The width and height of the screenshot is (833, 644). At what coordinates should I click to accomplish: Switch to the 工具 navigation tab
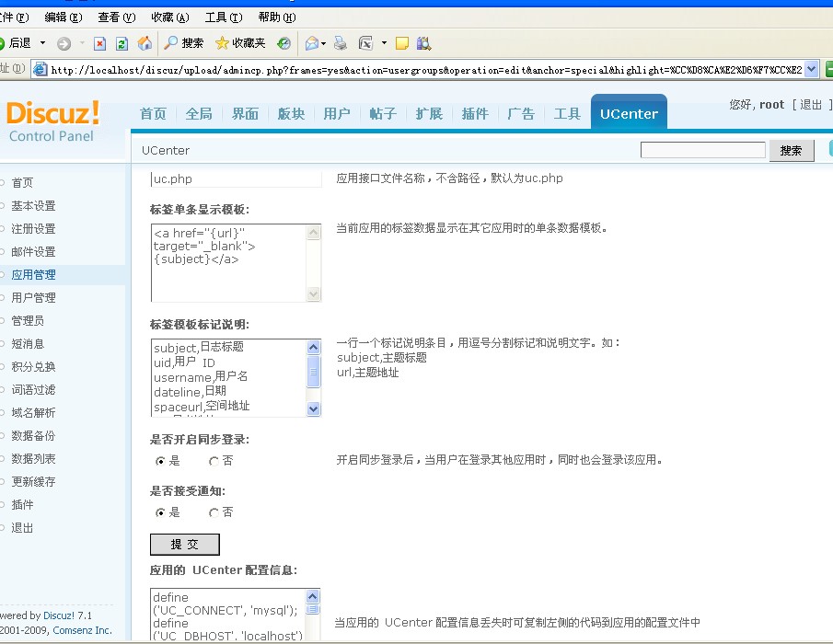click(567, 113)
